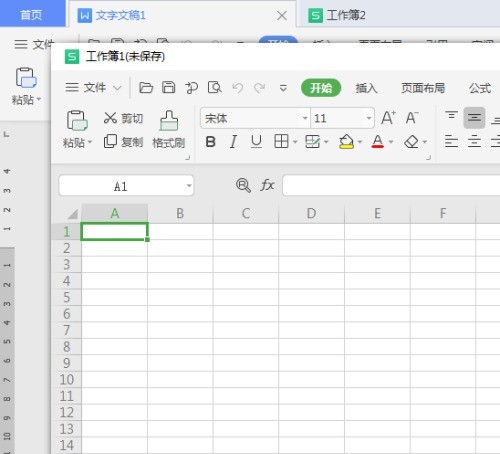Open the font color A dropdown arrow
This screenshot has width=500, height=454.
click(391, 142)
